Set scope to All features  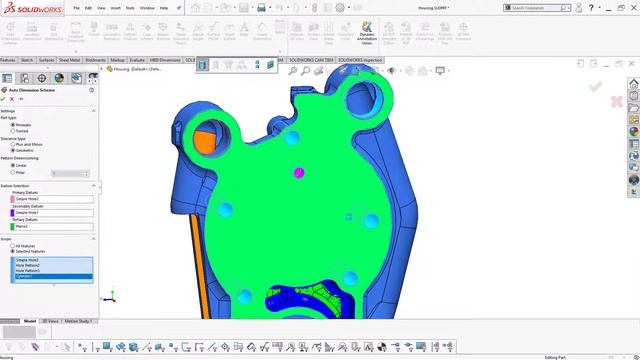point(13,246)
